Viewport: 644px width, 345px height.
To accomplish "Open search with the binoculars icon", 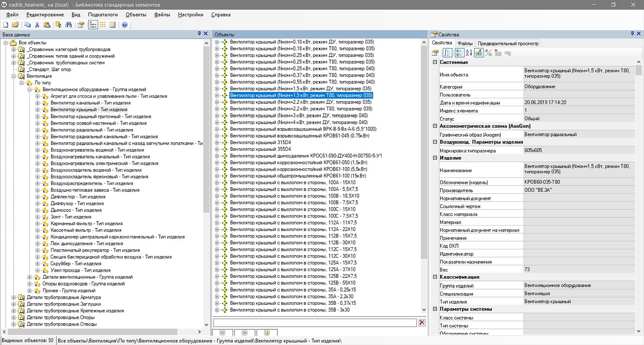I will coord(68,25).
